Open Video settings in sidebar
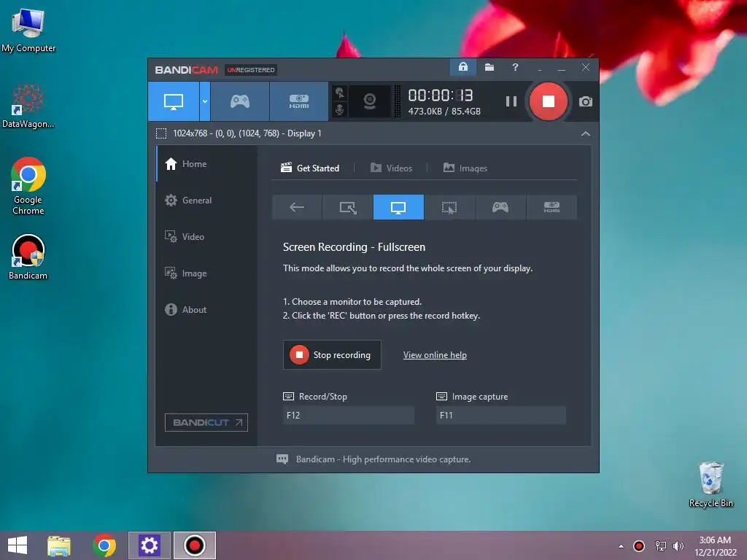747x560 pixels. pyautogui.click(x=206, y=237)
